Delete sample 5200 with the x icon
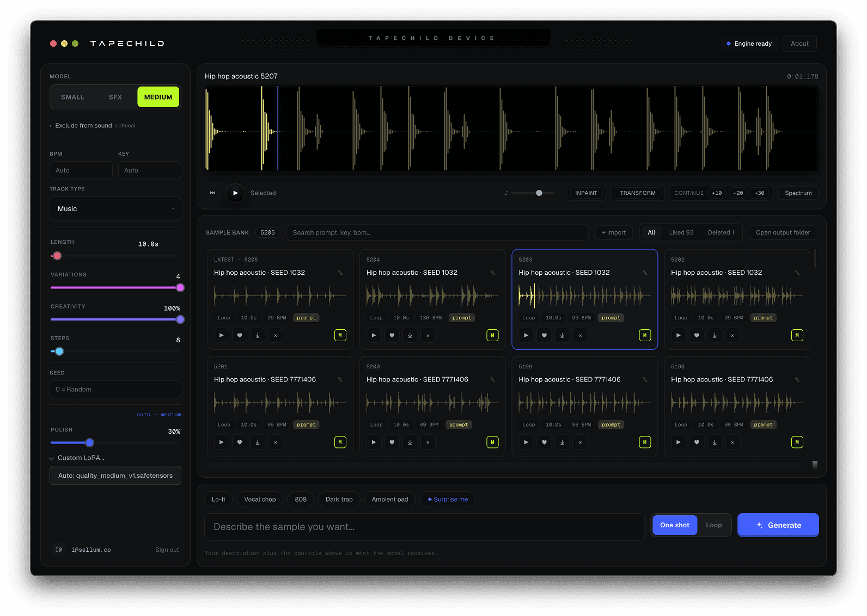This screenshot has height=616, width=867. point(428,442)
